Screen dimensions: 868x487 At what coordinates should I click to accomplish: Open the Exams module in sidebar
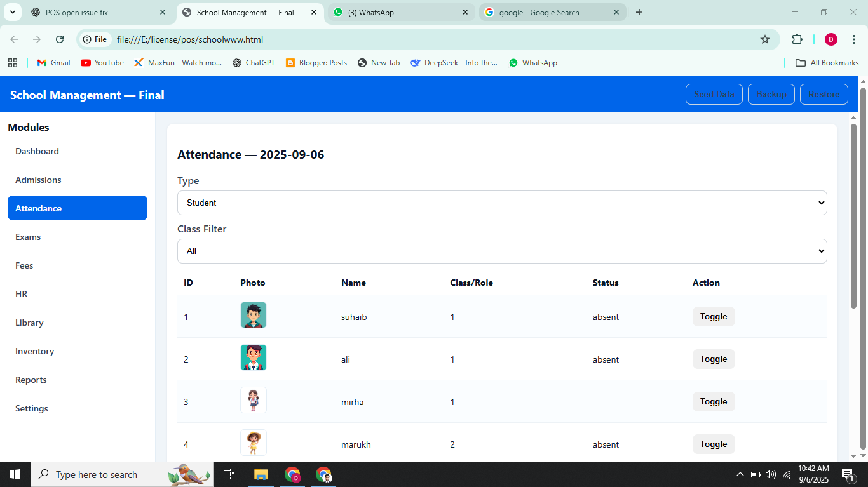tap(28, 237)
